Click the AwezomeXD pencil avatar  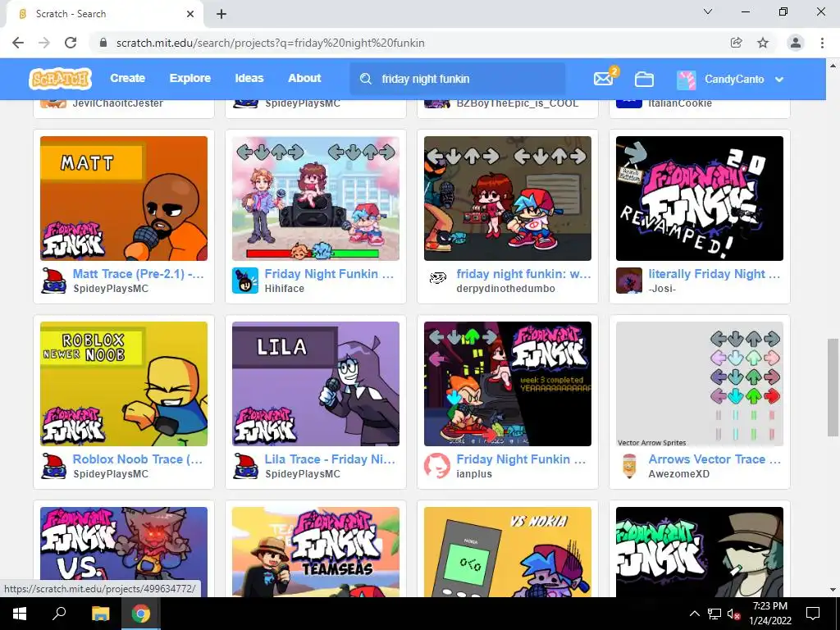629,466
